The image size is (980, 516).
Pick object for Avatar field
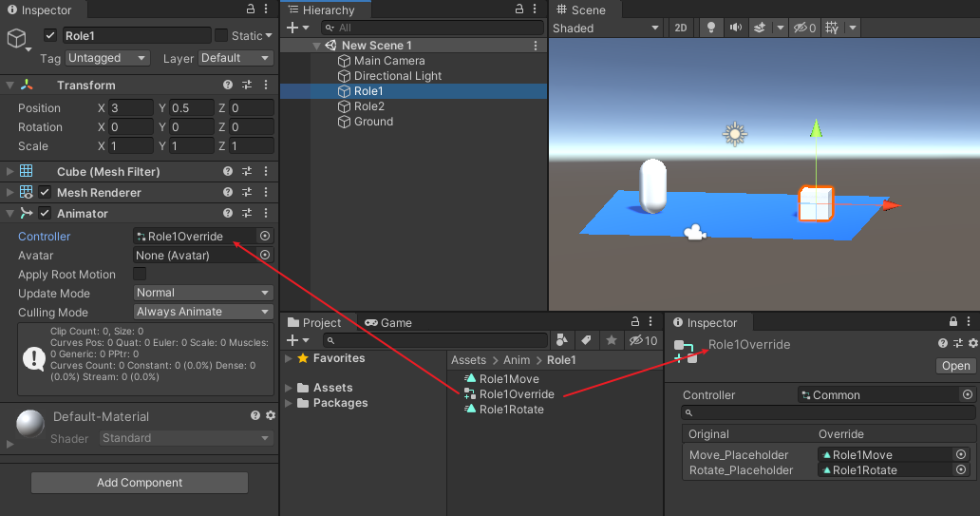(x=265, y=256)
